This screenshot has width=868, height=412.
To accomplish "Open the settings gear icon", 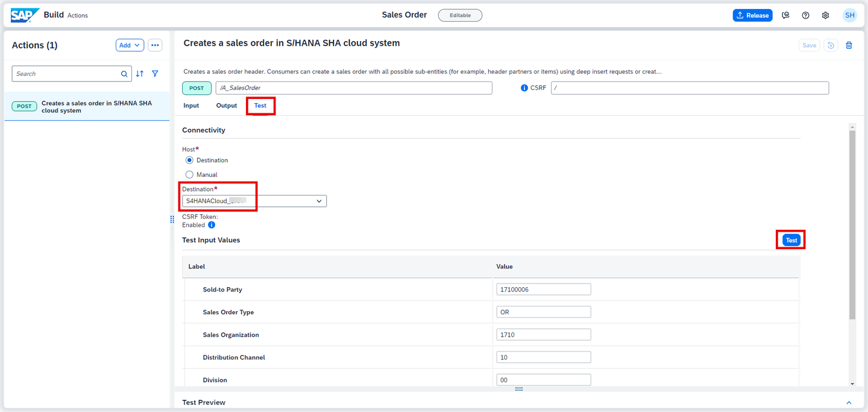I will pyautogui.click(x=825, y=16).
